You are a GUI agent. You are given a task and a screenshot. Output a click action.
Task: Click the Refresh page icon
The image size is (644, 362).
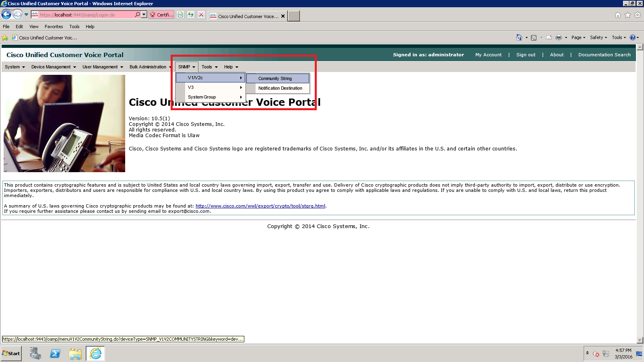click(191, 15)
